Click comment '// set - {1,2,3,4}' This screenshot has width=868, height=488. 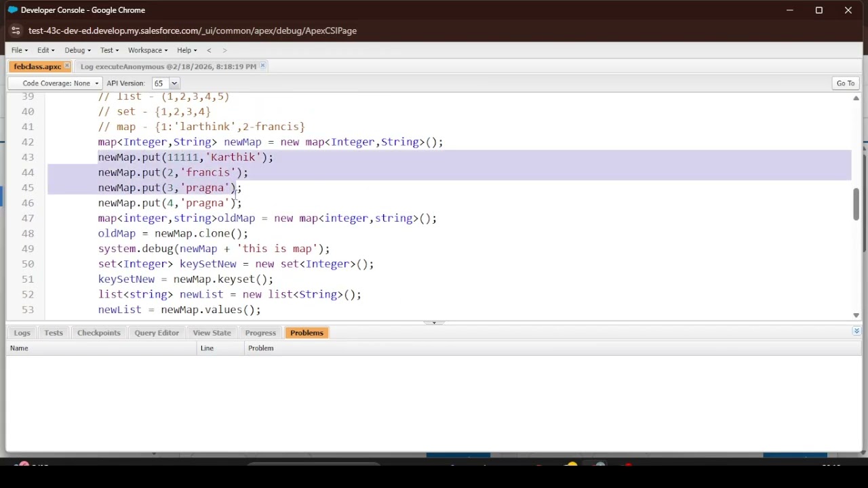(x=154, y=111)
